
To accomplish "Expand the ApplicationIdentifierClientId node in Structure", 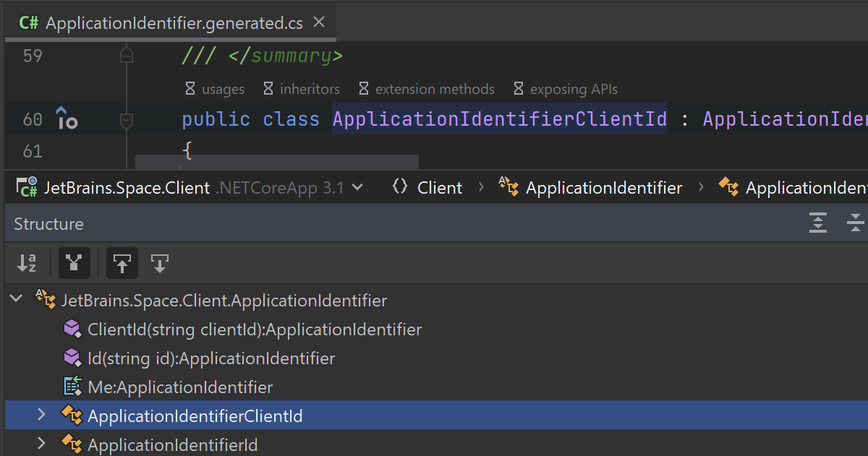I will (41, 415).
